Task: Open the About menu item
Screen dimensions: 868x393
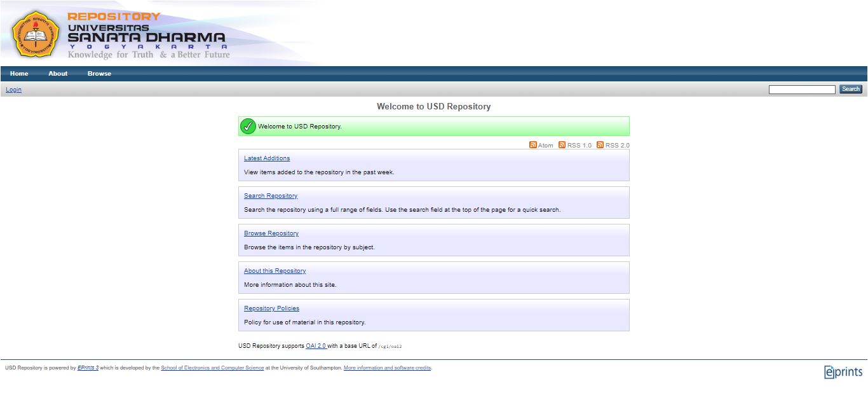Action: pyautogui.click(x=58, y=74)
